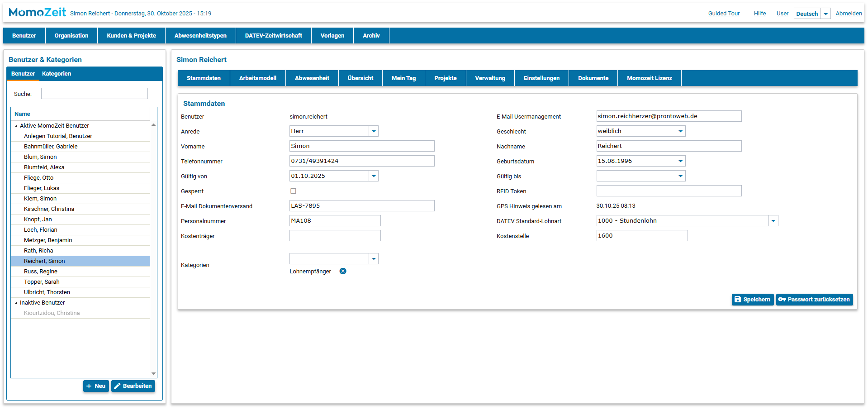Collapse the Inaktive Benutzer group
Viewport: 868px width, 415px height.
[16, 303]
